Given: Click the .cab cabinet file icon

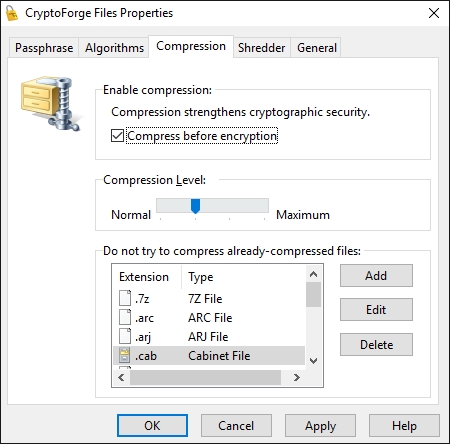Looking at the screenshot, I should click(x=125, y=355).
